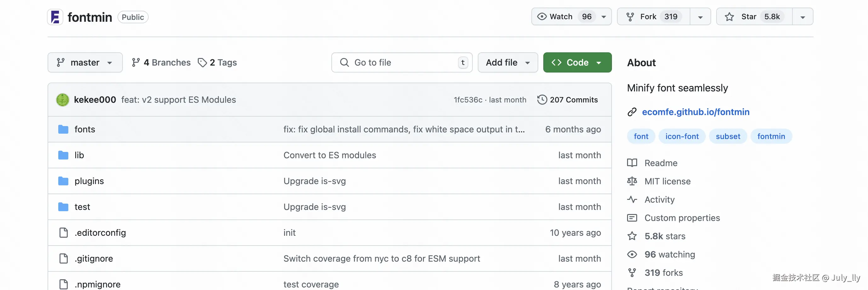Click the Readme book icon
The width and height of the screenshot is (868, 290).
(x=632, y=163)
